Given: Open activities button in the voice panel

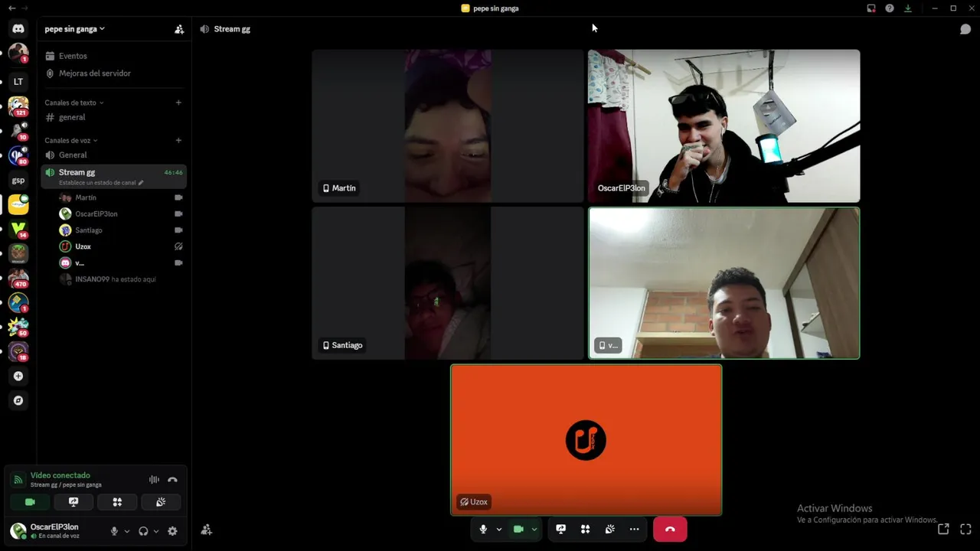Looking at the screenshot, I should (117, 502).
